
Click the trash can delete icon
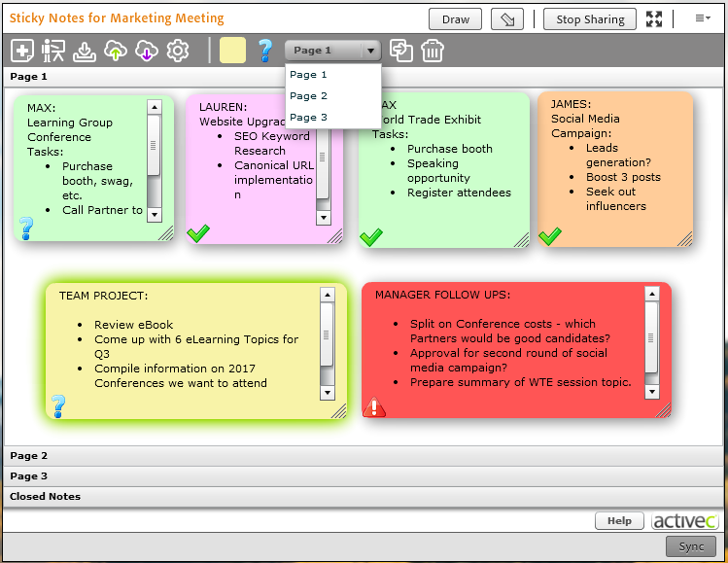[433, 51]
